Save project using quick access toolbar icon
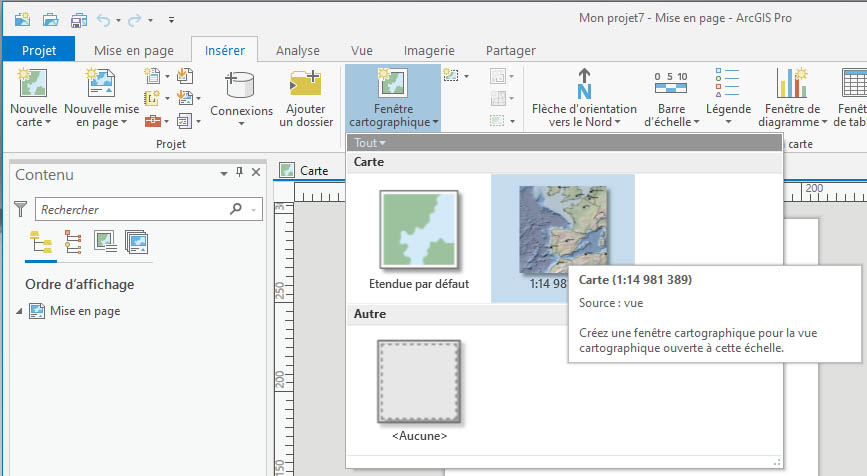Image resolution: width=867 pixels, height=476 pixels. (78, 19)
